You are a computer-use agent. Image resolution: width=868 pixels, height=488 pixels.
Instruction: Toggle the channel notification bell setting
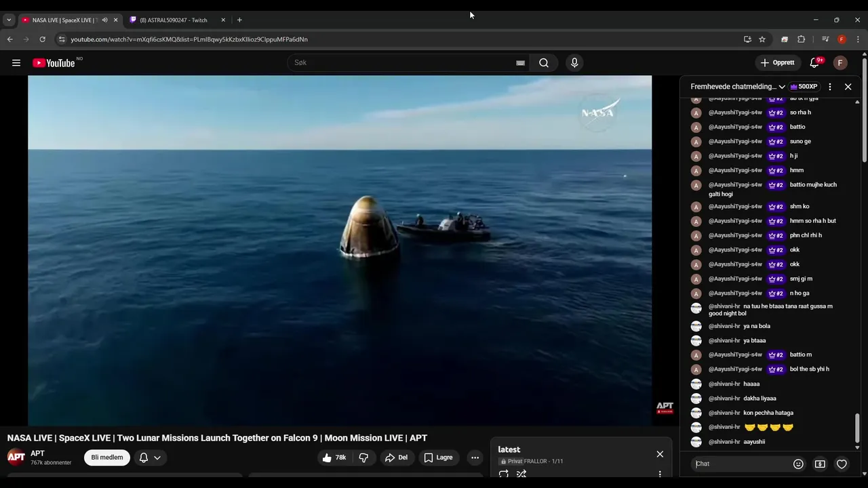coord(150,457)
